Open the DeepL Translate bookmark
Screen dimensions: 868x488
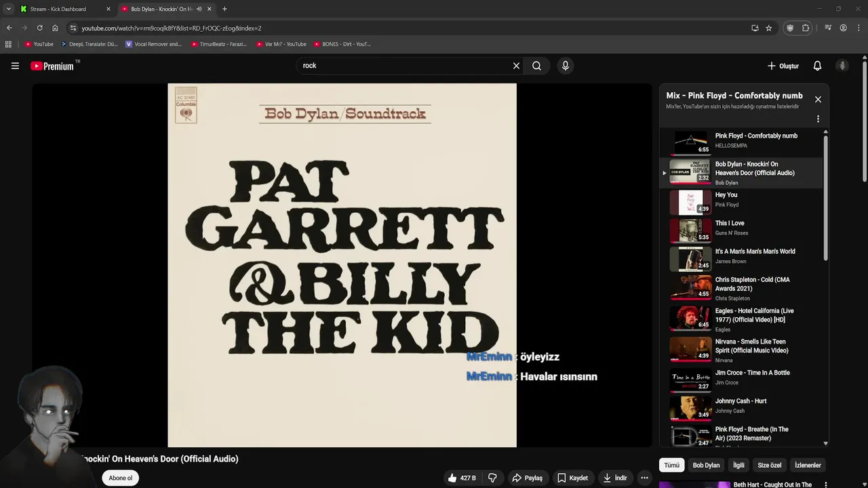click(89, 44)
